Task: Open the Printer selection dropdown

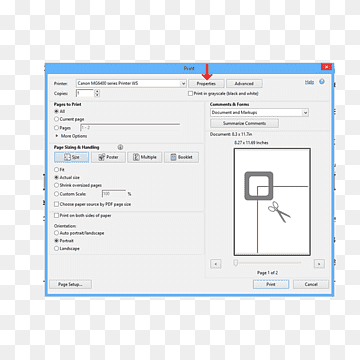Action: (131, 83)
